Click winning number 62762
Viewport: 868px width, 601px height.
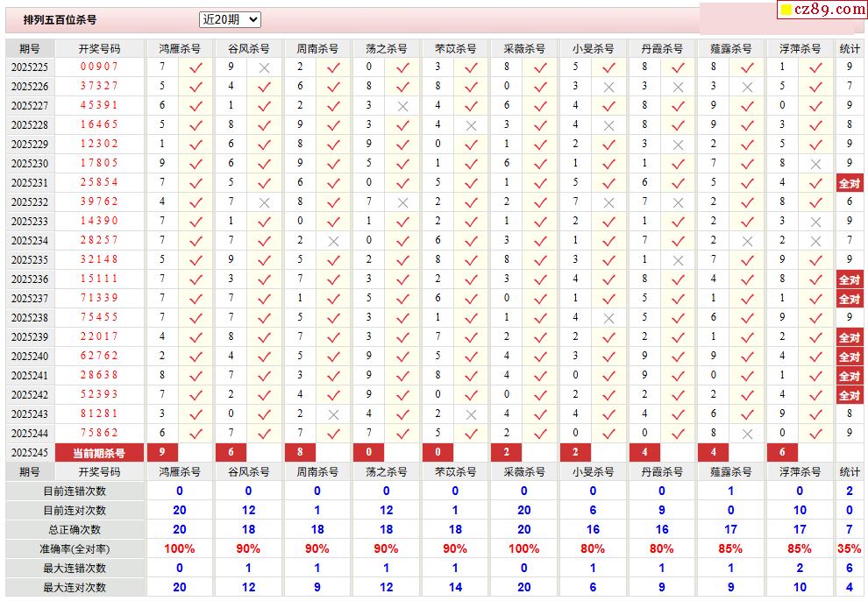pyautogui.click(x=99, y=356)
